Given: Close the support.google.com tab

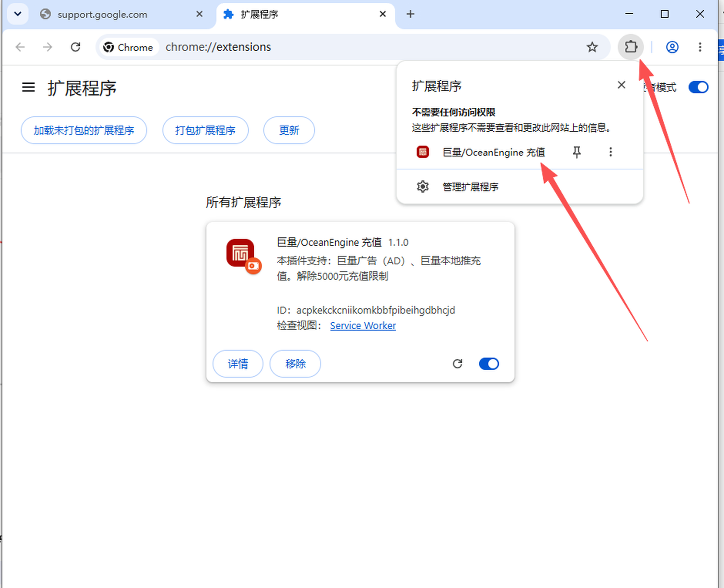Looking at the screenshot, I should (x=199, y=14).
